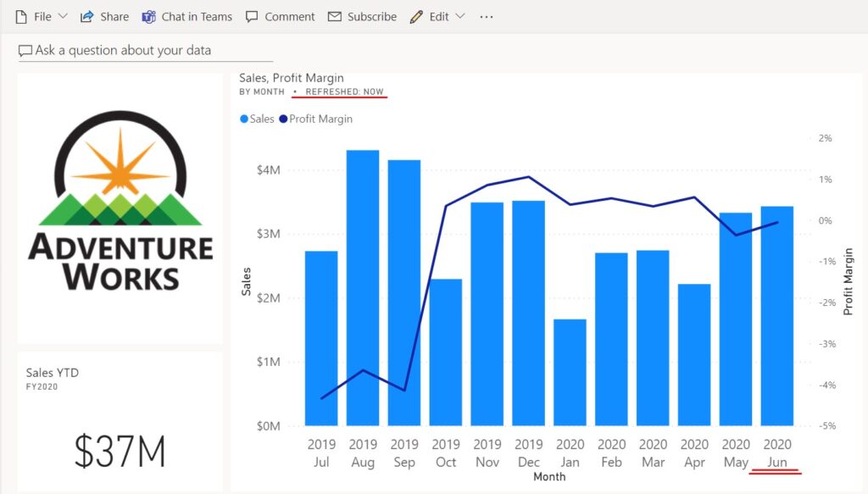Click the Subscribe envelope icon
Image resolution: width=868 pixels, height=494 pixels.
[334, 15]
